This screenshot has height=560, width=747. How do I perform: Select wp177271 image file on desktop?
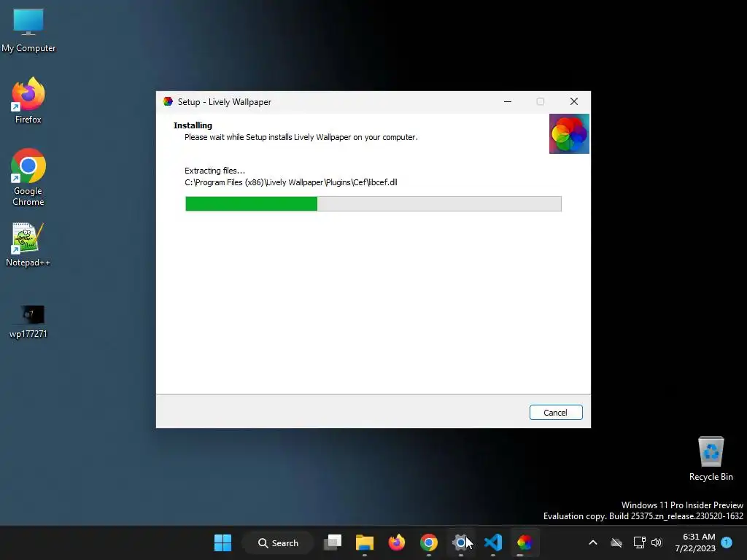28,322
